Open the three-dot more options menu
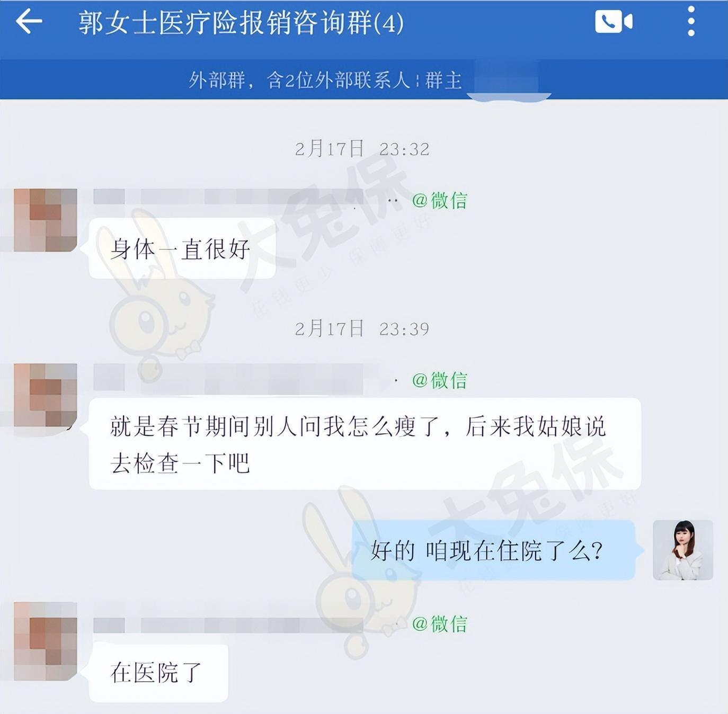Screen dimensions: 728x714 coord(691,22)
